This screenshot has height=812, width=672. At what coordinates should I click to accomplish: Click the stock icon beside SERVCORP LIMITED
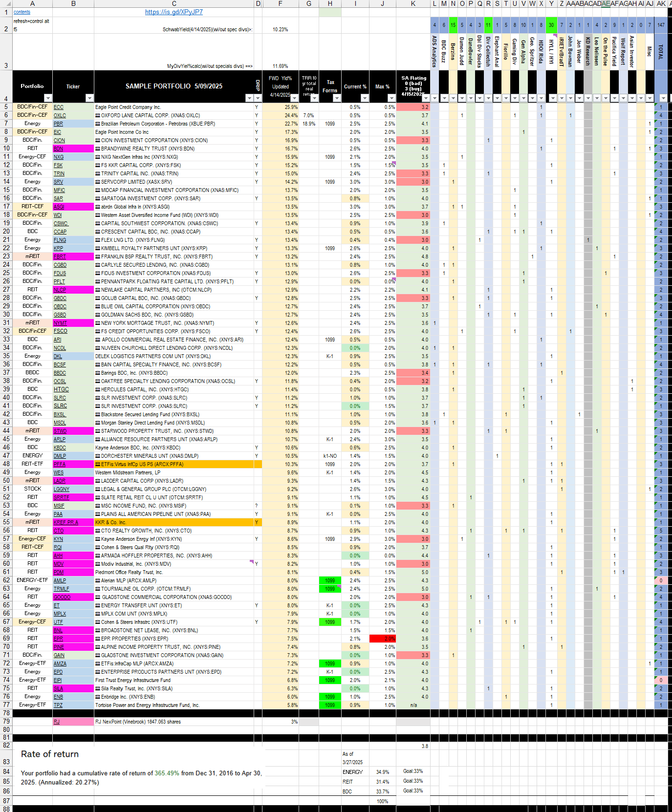coord(98,182)
